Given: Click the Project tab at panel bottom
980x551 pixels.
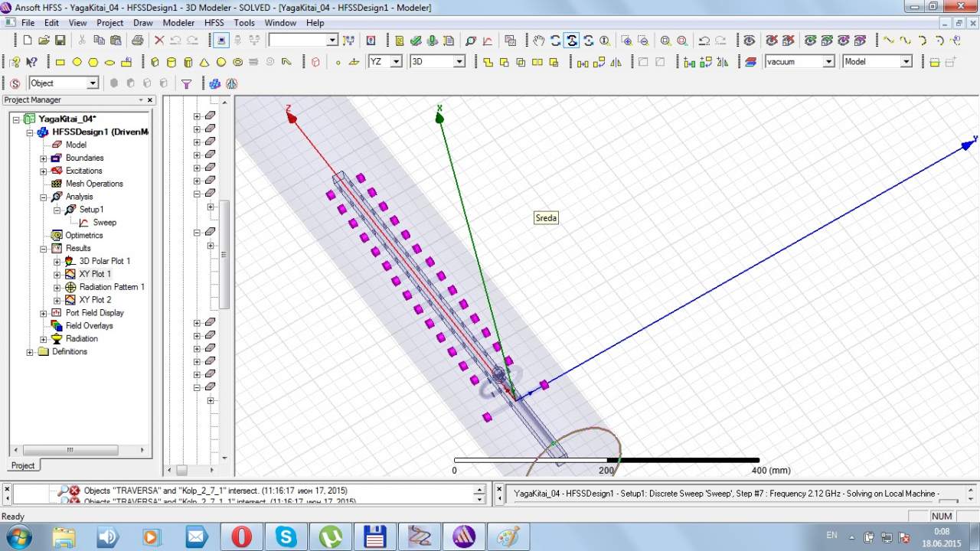Looking at the screenshot, I should click(x=23, y=465).
